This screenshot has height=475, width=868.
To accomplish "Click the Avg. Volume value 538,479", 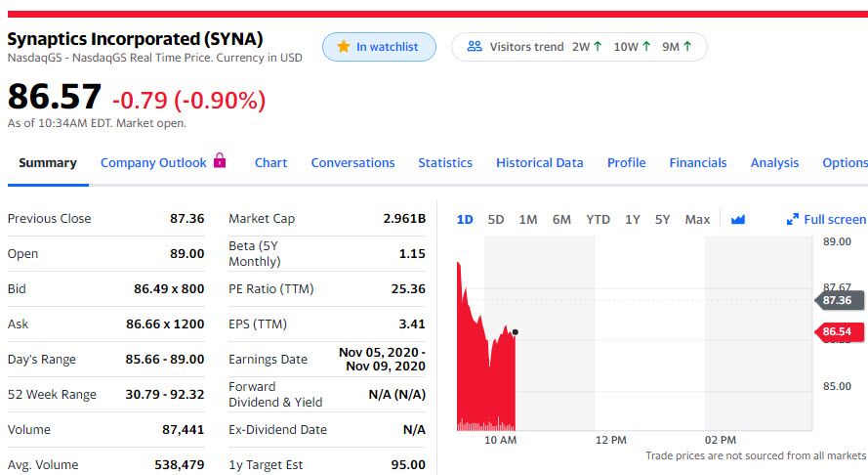I will point(180,464).
